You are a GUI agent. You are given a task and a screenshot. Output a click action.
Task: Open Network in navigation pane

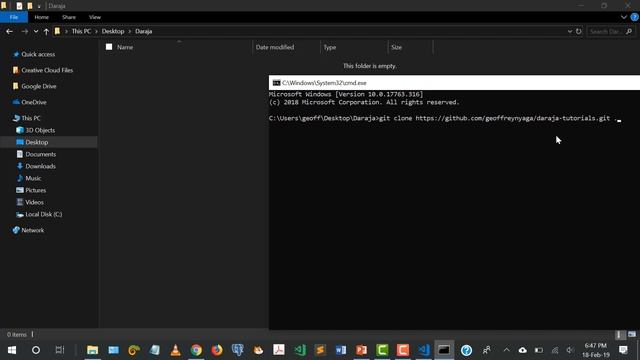(x=33, y=230)
